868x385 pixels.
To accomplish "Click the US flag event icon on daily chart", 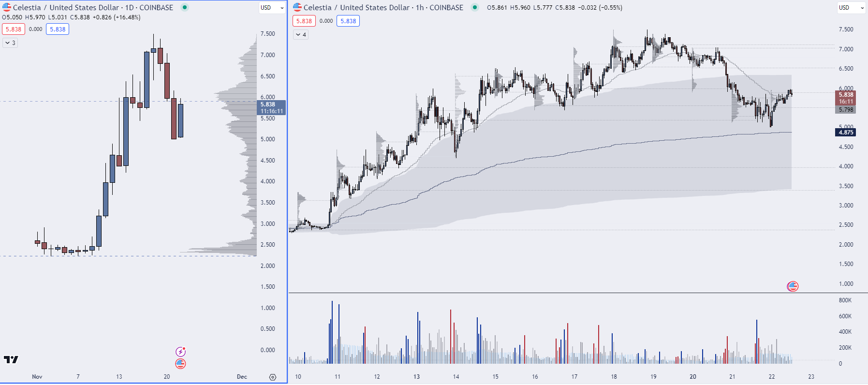I will point(180,363).
